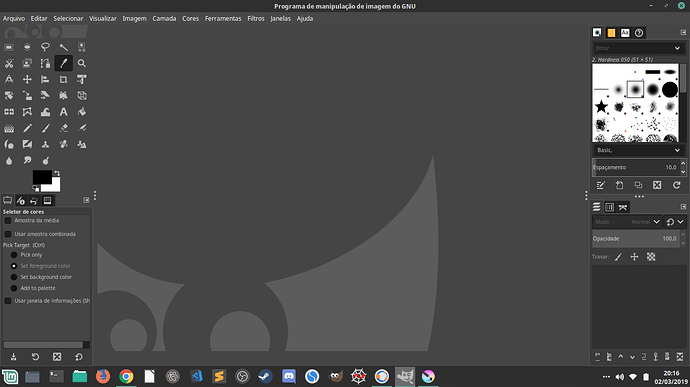
Task: Toggle lock alpha channel in Travar row
Action: coord(651,257)
